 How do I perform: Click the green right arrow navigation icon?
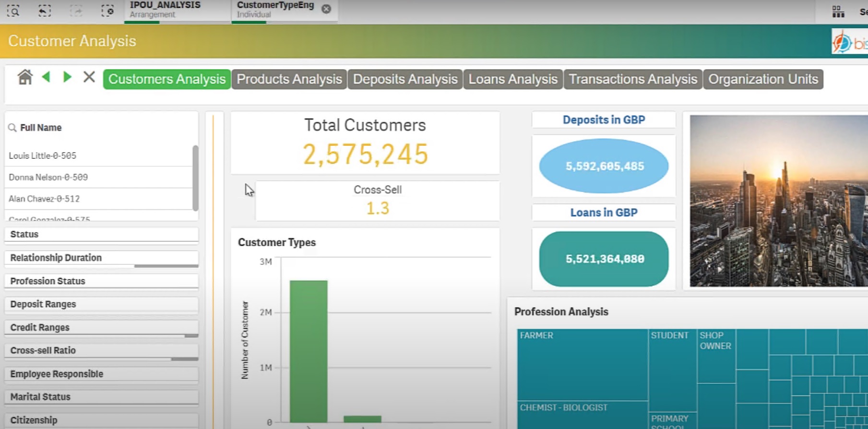pyautogui.click(x=67, y=77)
